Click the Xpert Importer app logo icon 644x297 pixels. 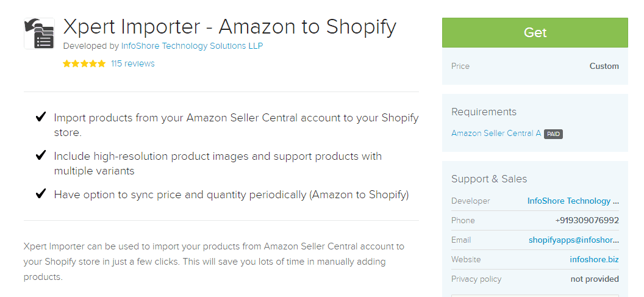40,34
